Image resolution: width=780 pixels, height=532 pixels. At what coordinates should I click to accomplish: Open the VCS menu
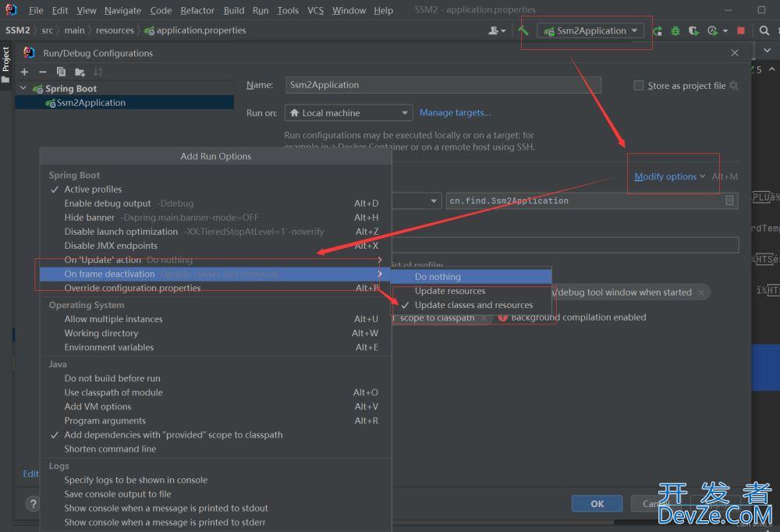[315, 10]
